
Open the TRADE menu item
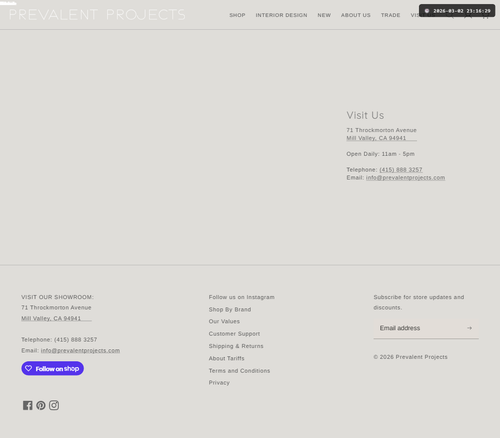click(390, 15)
